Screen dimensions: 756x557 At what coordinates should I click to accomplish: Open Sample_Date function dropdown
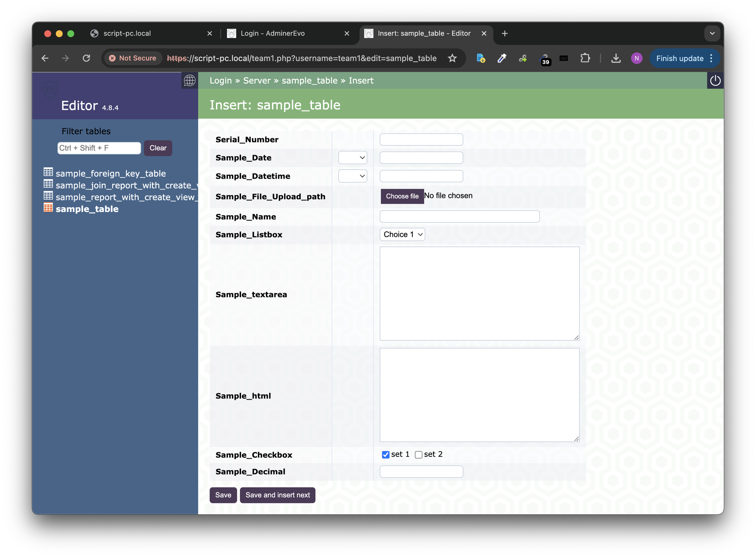[352, 158]
